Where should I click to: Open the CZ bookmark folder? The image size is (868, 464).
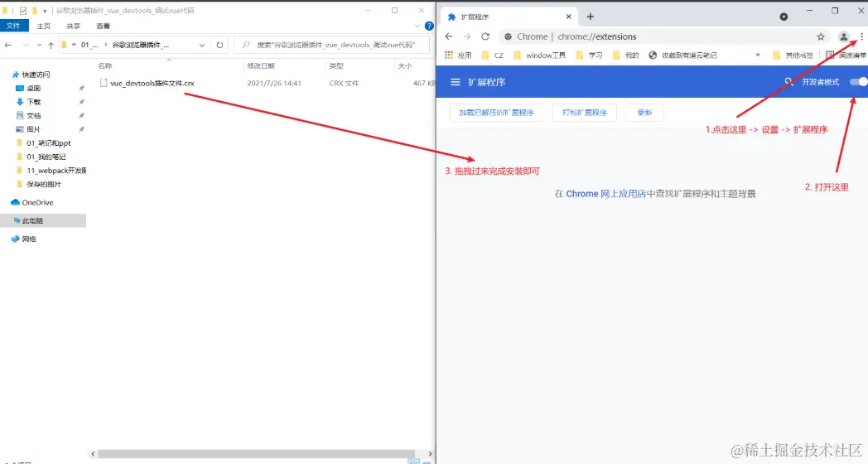tap(493, 55)
